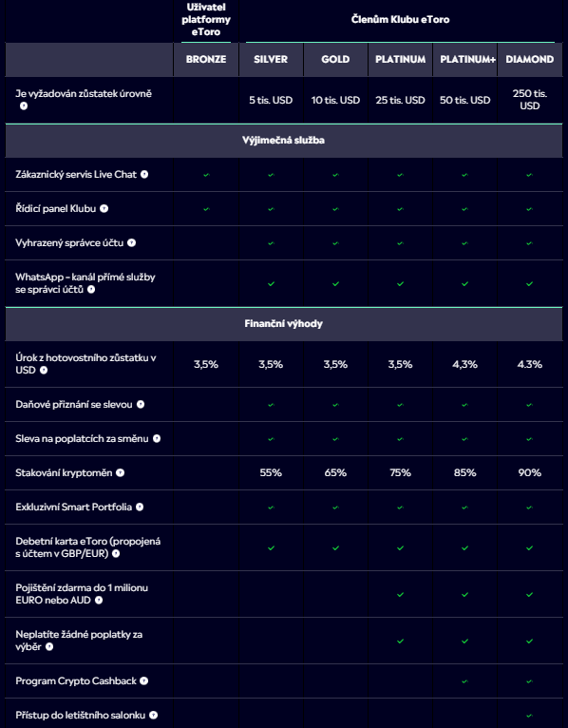Click info icon next to Program Crypto Cashback
This screenshot has height=728, width=568.
[143, 681]
